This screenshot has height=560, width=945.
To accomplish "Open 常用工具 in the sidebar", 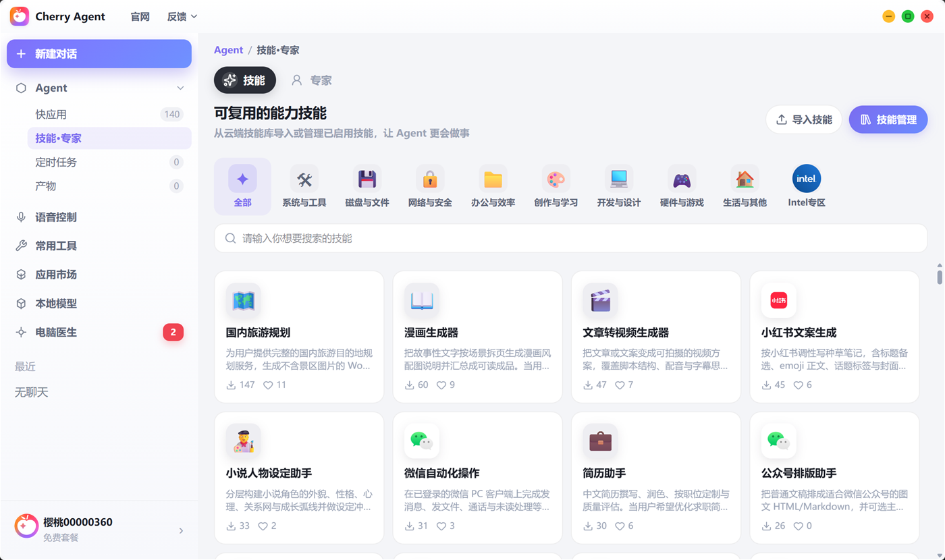I will [x=99, y=246].
